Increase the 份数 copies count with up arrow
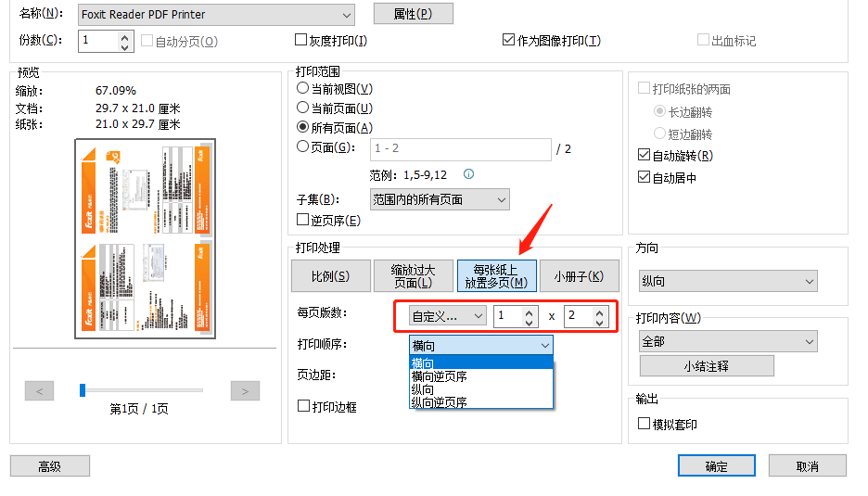868x496 pixels. coord(125,36)
